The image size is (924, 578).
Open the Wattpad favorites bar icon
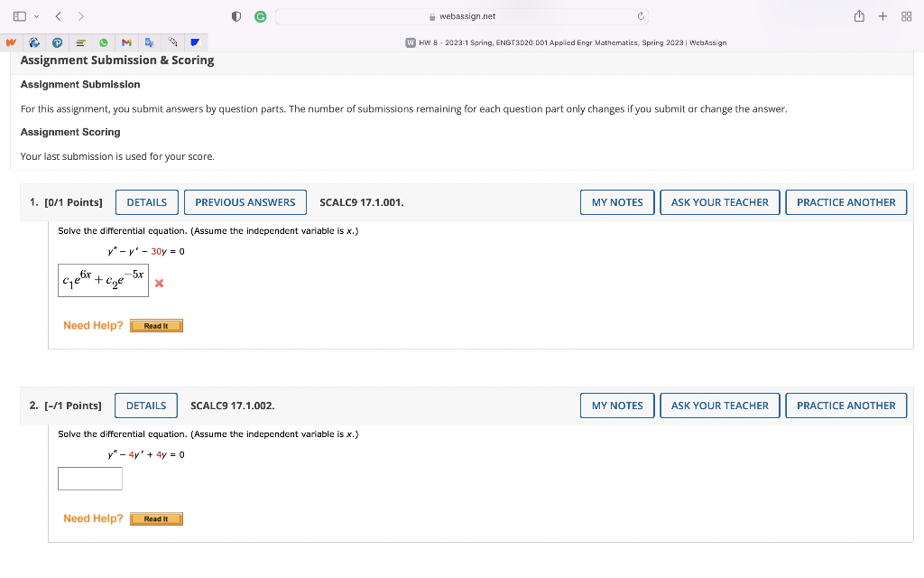(x=11, y=42)
